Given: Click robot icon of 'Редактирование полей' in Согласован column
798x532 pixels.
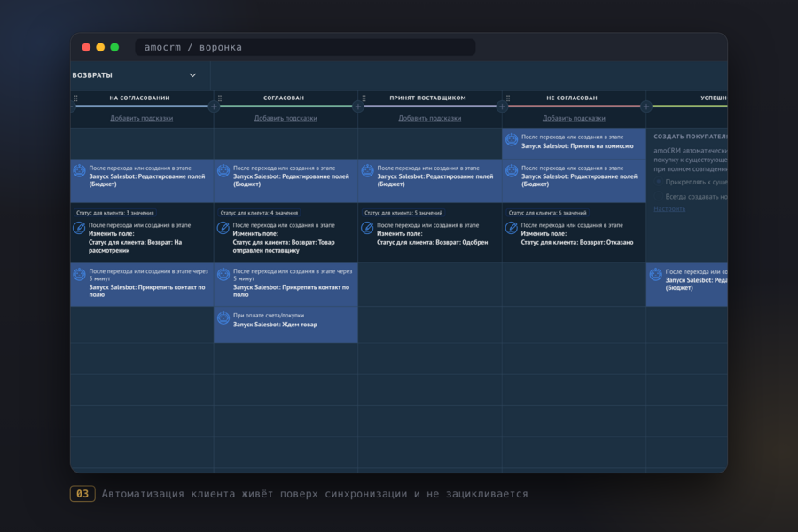Looking at the screenshot, I should pyautogui.click(x=223, y=170).
